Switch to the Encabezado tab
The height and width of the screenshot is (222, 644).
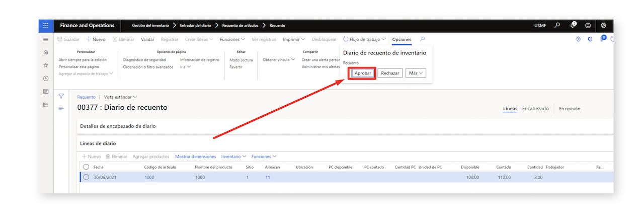pyautogui.click(x=535, y=108)
